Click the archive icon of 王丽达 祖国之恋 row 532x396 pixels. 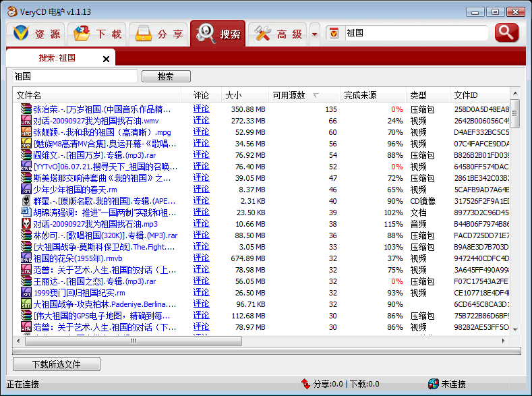coord(26,281)
